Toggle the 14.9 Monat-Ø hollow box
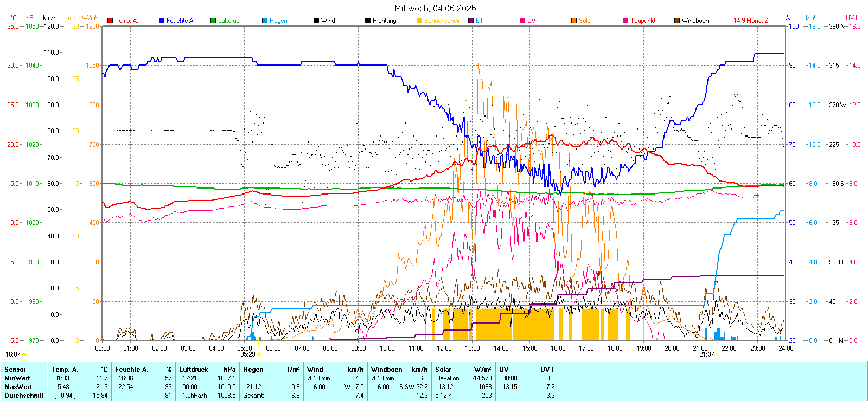The height and width of the screenshot is (401, 868). tap(729, 21)
